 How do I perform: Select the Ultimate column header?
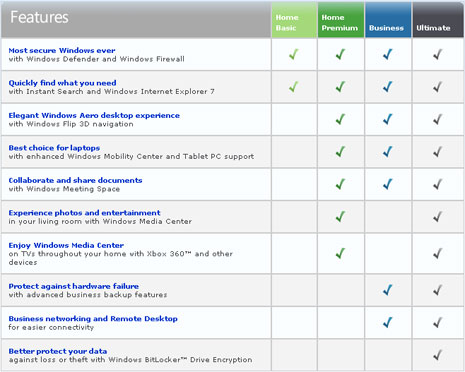coord(438,20)
